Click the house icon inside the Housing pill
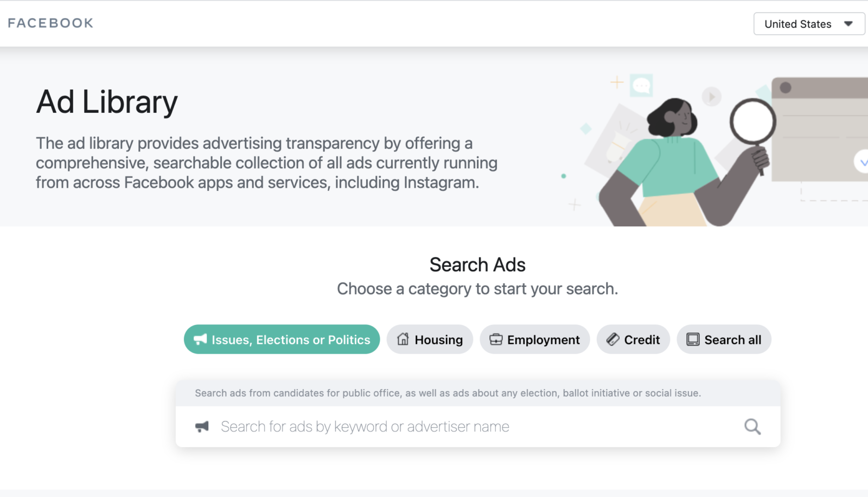Screen dimensions: 868x497 (x=403, y=339)
